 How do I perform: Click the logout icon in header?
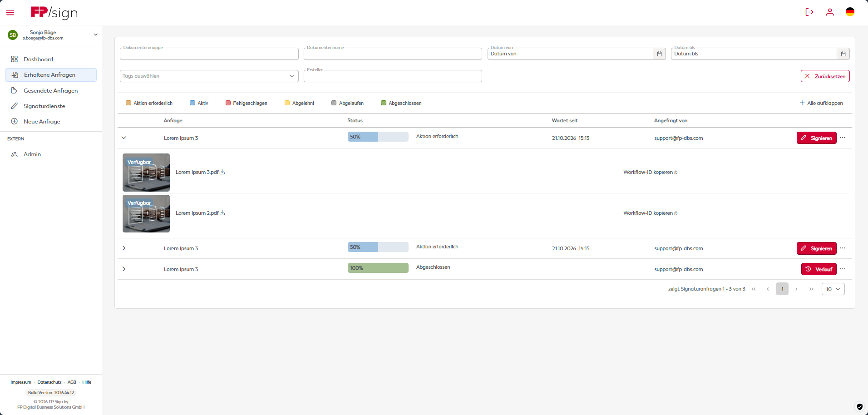click(809, 12)
